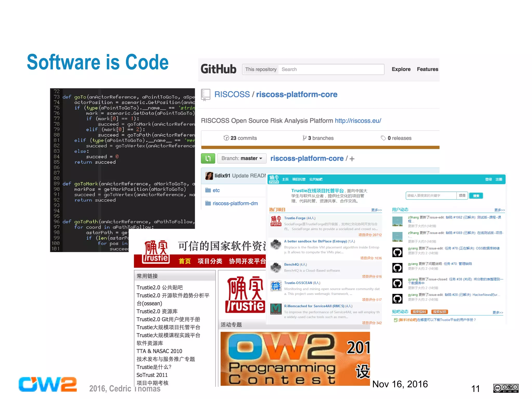Open Features in GitHub header
This screenshot has width=532, height=399.
(427, 69)
